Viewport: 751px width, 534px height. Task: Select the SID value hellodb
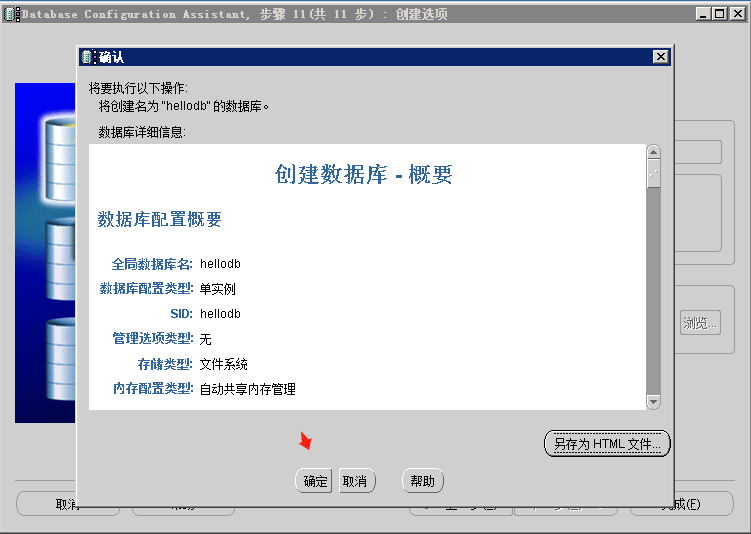(x=220, y=314)
